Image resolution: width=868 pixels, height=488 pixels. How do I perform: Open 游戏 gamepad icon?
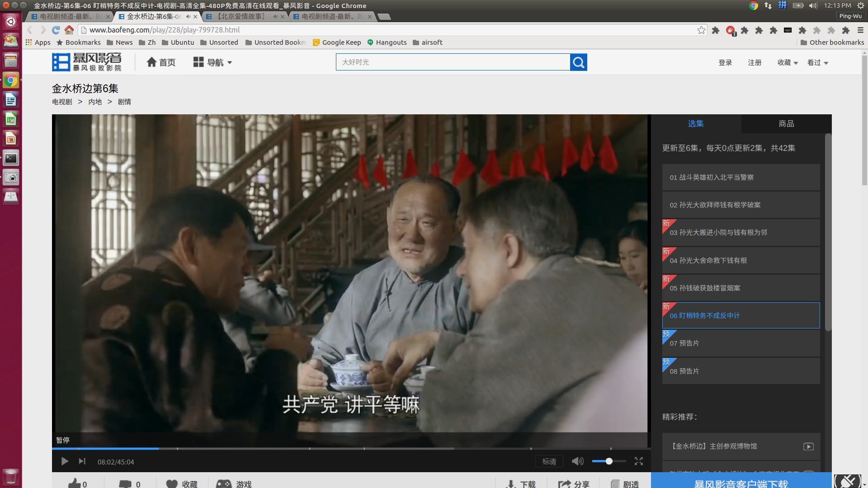(233, 484)
